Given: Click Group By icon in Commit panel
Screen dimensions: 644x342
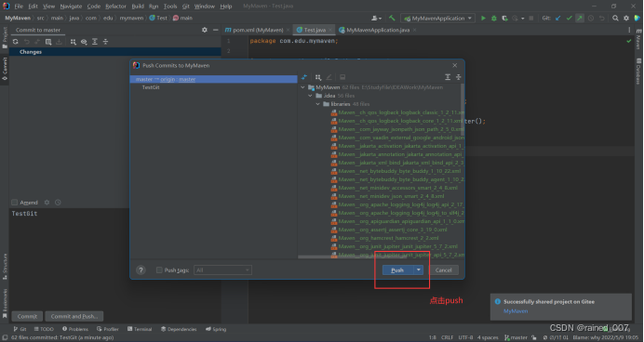Looking at the screenshot, I should [74, 42].
